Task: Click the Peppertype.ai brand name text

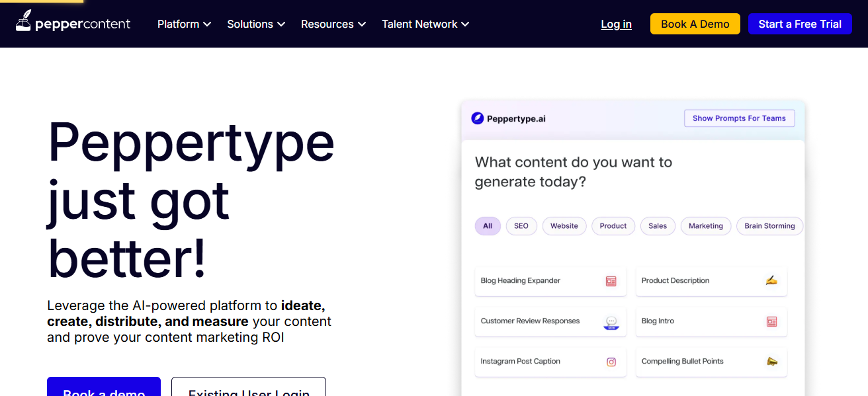Action: 516,119
